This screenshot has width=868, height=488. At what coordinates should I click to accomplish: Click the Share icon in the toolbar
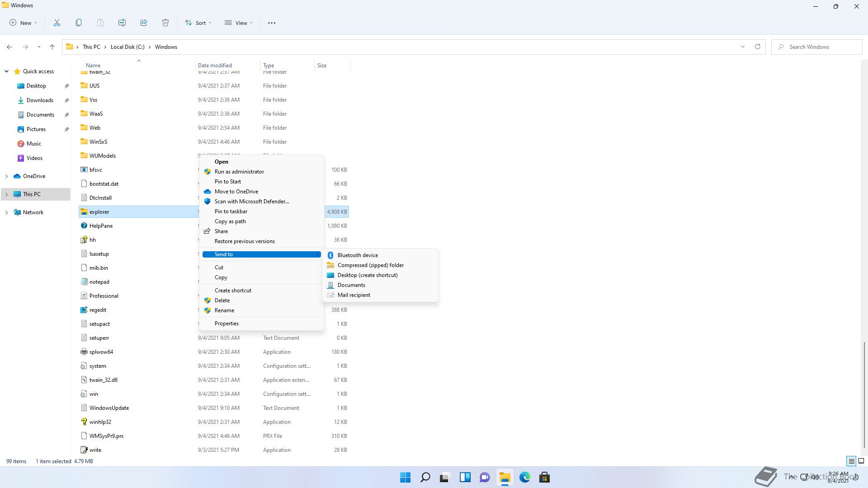pyautogui.click(x=144, y=23)
